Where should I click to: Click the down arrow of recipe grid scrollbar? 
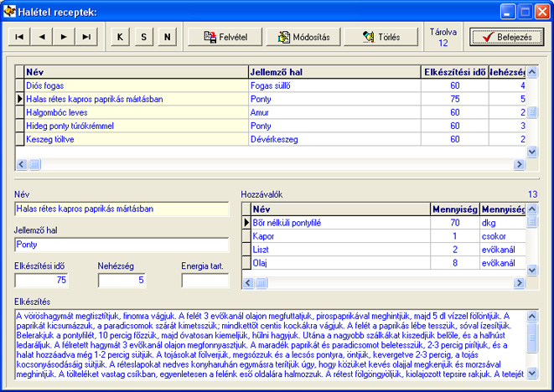pos(532,152)
